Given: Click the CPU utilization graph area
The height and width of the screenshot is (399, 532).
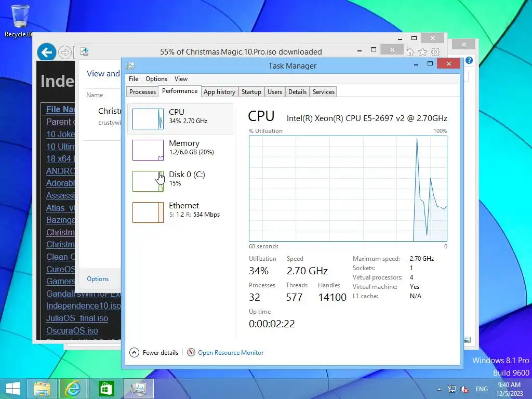Looking at the screenshot, I should point(348,189).
